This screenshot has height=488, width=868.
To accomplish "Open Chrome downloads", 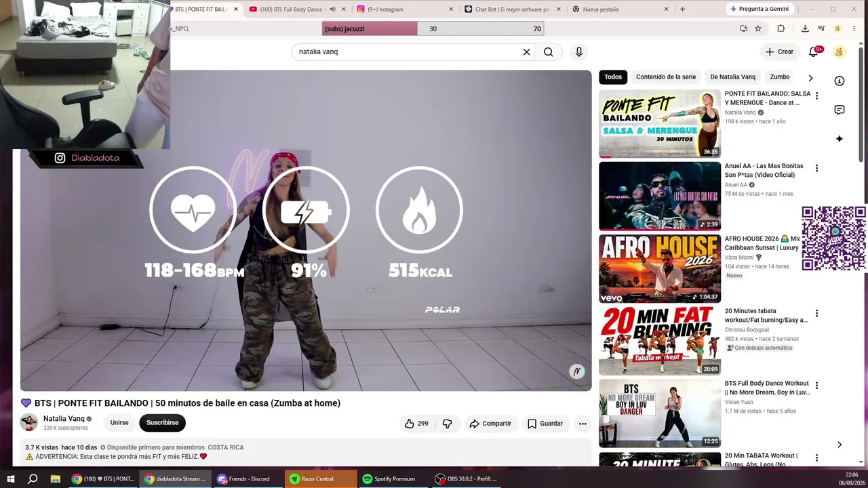I will [805, 28].
